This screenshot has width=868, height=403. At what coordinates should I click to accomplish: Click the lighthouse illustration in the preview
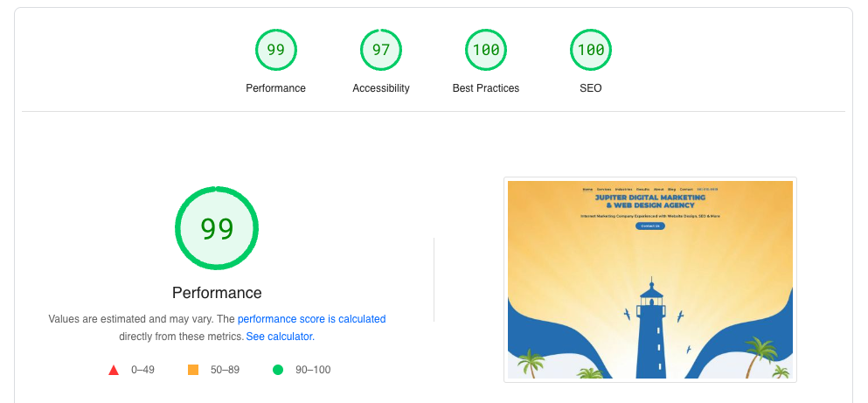651,328
